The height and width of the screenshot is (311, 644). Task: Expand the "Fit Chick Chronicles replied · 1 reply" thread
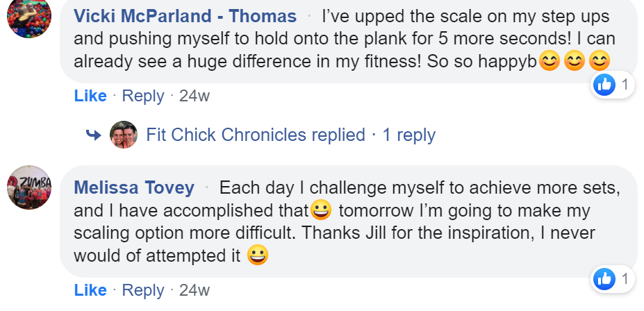290,135
